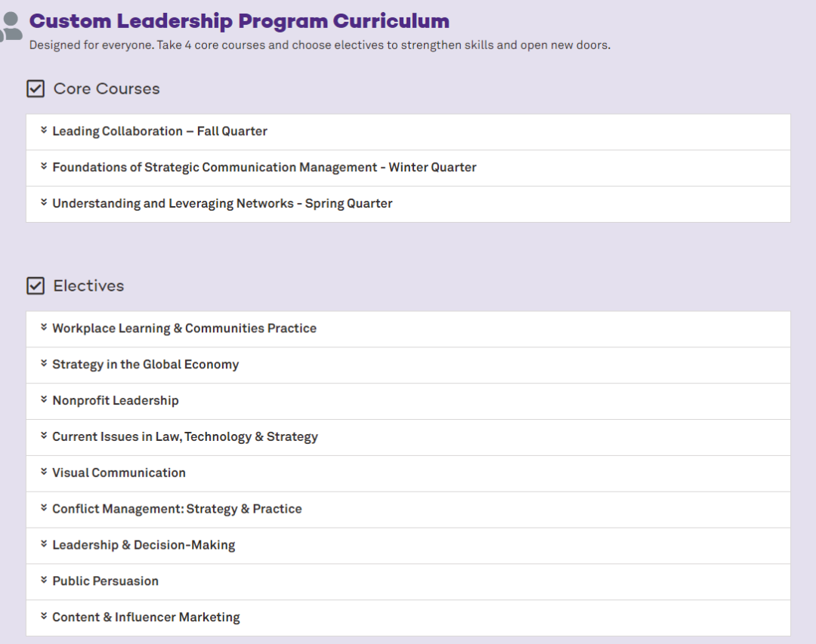
Task: Click the checkbox icon next to Electives
Action: click(x=36, y=286)
